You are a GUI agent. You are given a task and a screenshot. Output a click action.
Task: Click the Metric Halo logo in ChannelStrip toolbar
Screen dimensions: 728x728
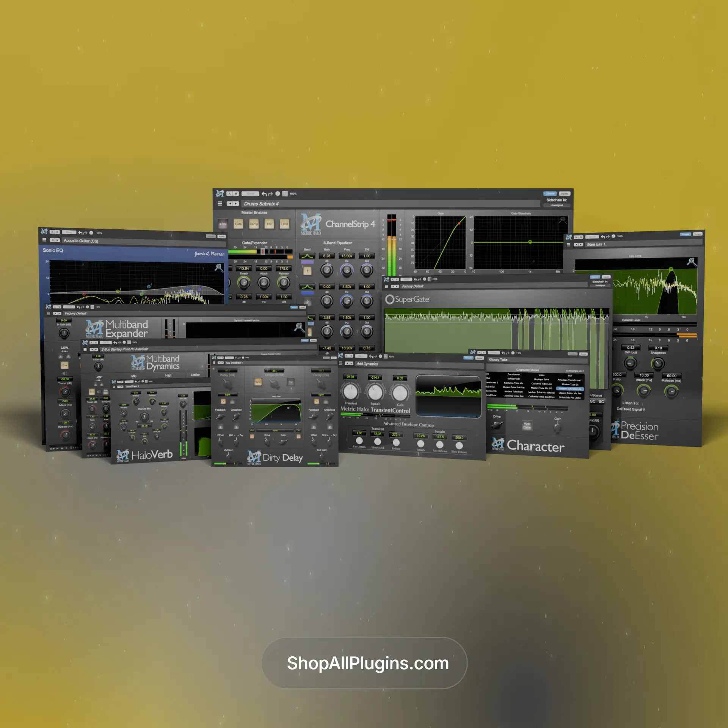220,193
